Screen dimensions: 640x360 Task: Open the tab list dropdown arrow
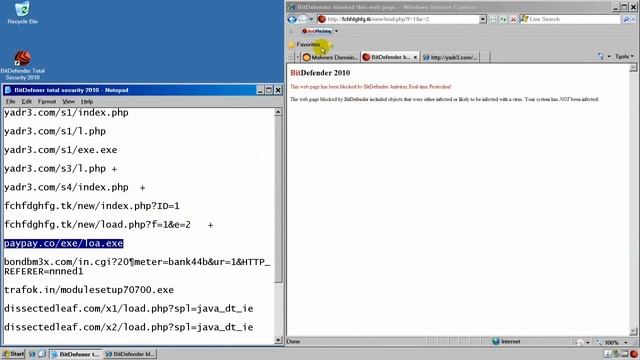pyautogui.click(x=298, y=58)
